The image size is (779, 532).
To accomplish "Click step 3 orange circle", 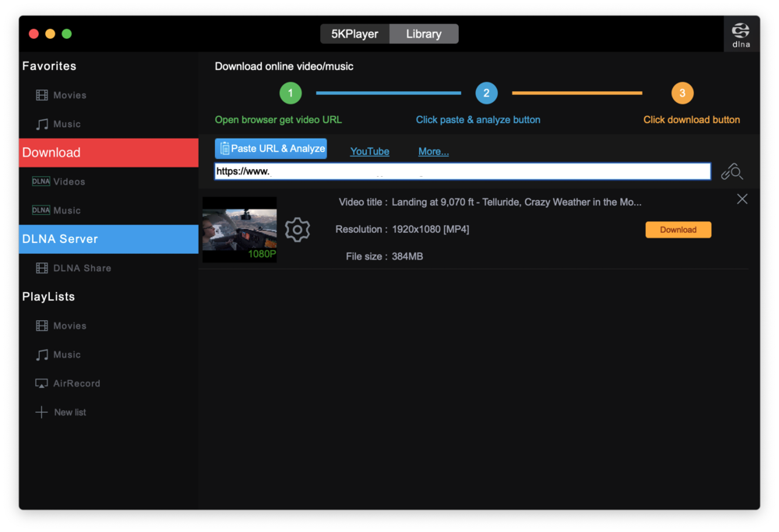I will point(682,93).
